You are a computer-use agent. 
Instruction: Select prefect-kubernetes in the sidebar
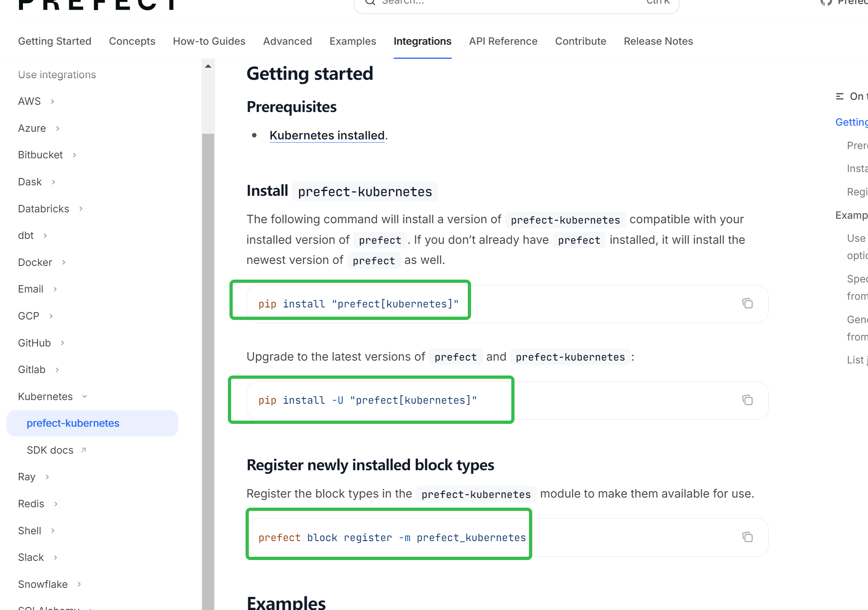point(73,423)
